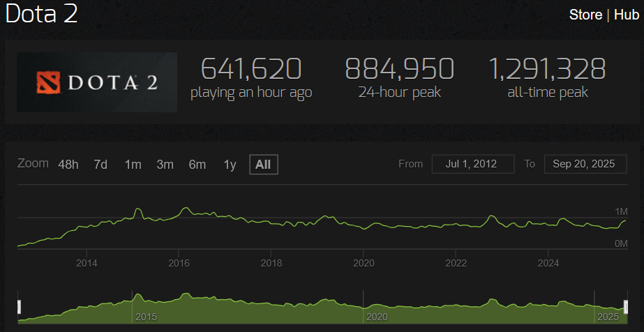Image resolution: width=644 pixels, height=332 pixels.
Task: Click the 'playing an hour ago' label
Action: [251, 93]
